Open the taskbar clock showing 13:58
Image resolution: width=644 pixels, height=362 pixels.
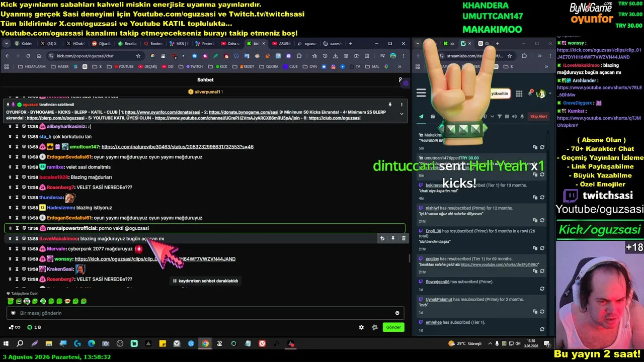click(x=531, y=344)
